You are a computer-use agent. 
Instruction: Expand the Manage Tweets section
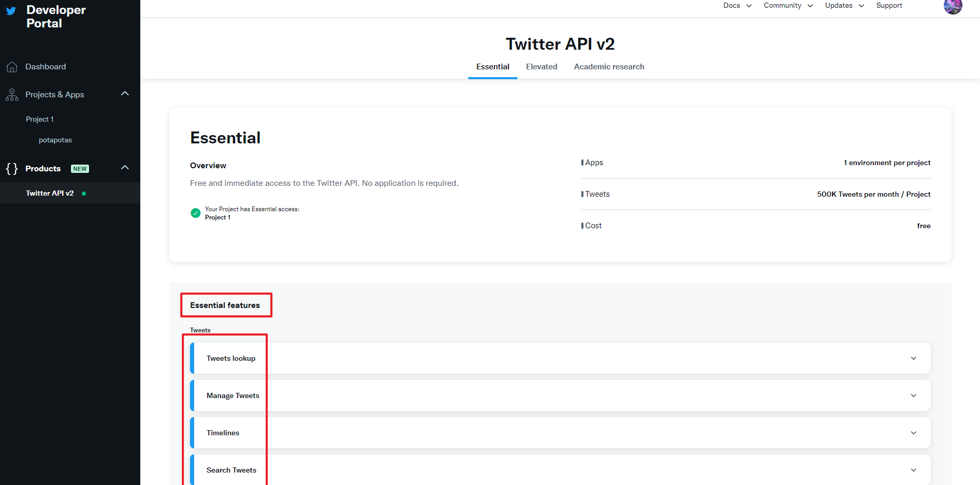click(x=913, y=395)
